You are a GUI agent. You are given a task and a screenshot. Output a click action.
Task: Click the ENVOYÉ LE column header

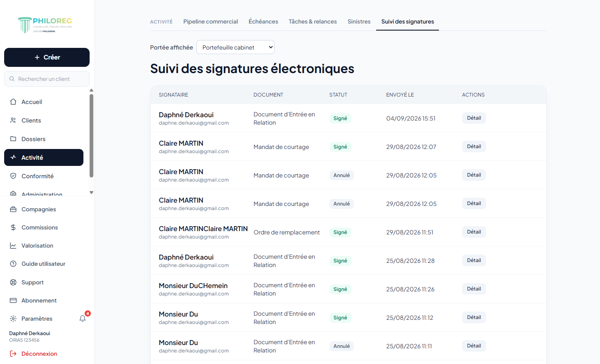[x=400, y=95]
